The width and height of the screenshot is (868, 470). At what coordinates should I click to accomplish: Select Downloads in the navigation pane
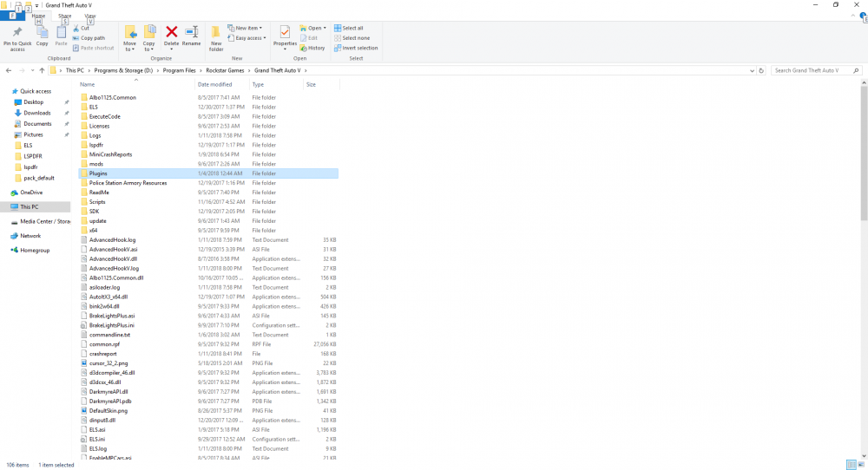click(x=37, y=113)
